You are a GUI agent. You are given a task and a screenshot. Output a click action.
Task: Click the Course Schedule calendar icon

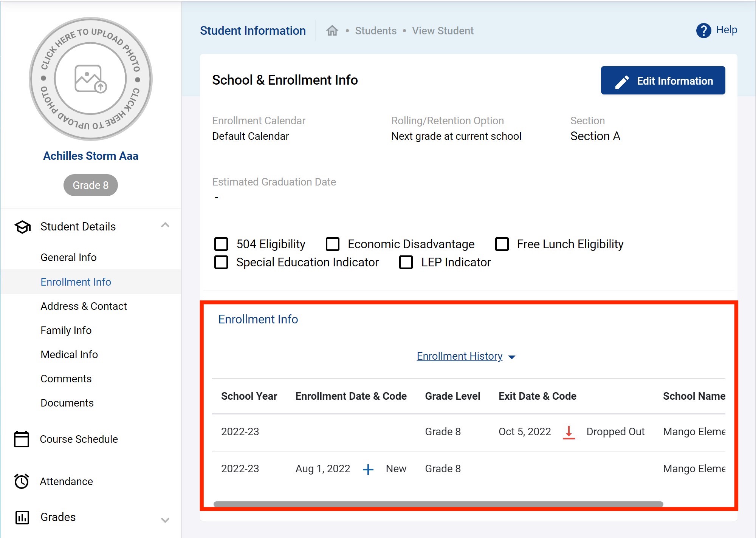22,439
